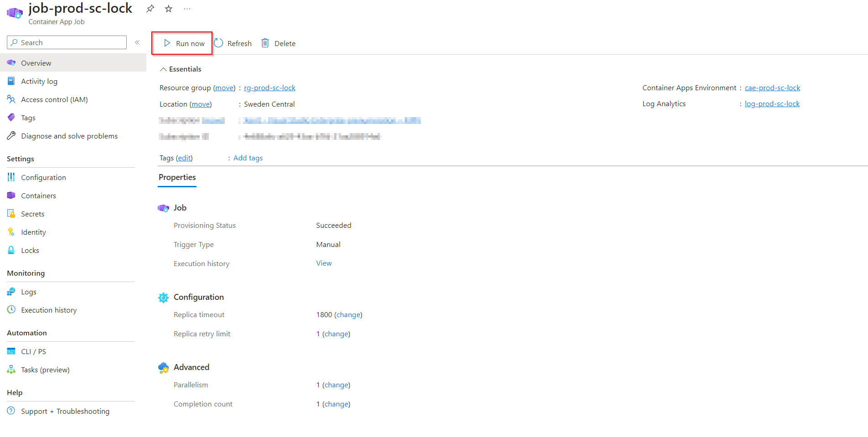This screenshot has height=437, width=868.
Task: Collapse the Essentials section
Action: click(180, 69)
